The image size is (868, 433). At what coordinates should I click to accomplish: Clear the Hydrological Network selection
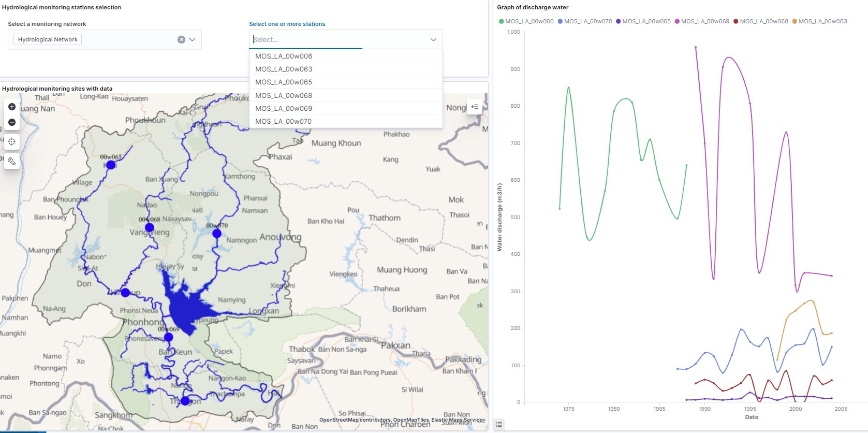coord(181,39)
